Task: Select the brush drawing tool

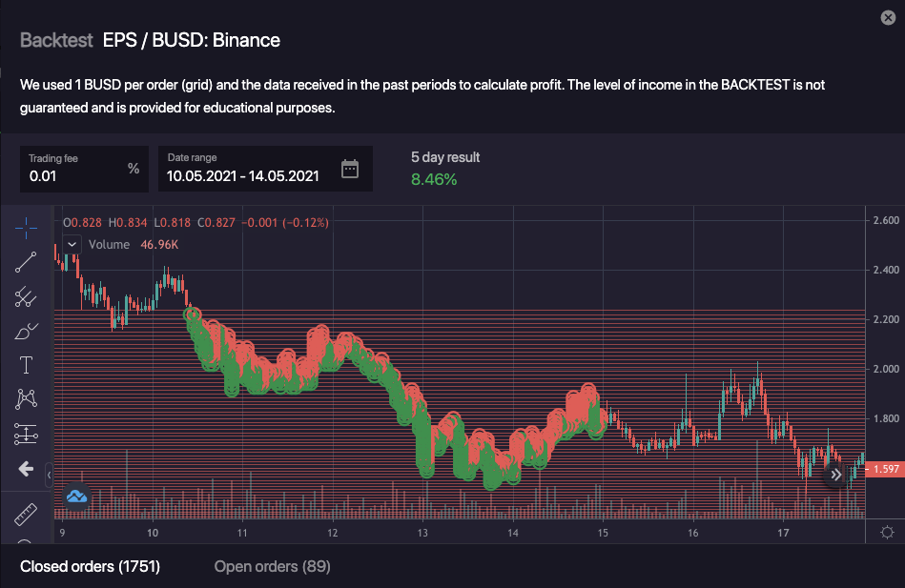Action: [26, 332]
